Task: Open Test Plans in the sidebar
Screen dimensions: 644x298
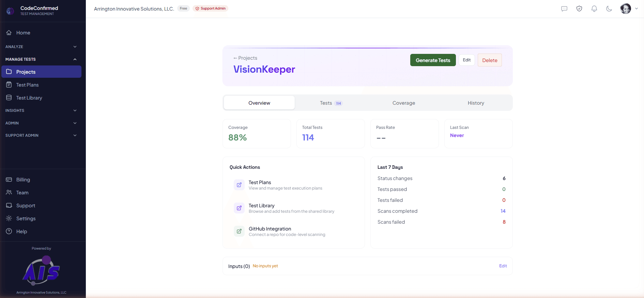Action: pyautogui.click(x=41, y=85)
